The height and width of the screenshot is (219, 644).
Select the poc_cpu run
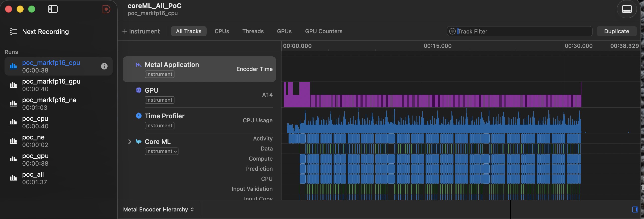[59, 122]
